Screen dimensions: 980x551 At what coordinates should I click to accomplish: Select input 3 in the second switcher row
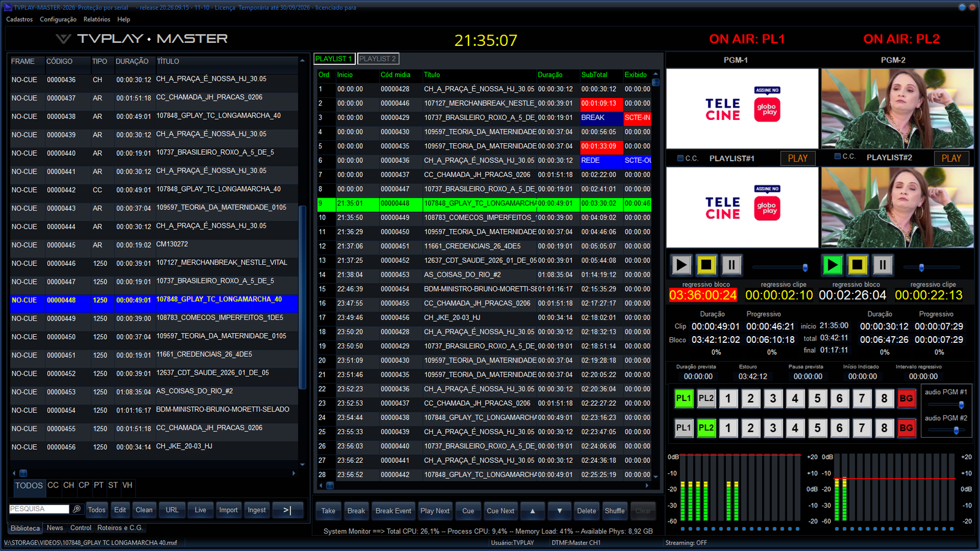click(x=773, y=428)
